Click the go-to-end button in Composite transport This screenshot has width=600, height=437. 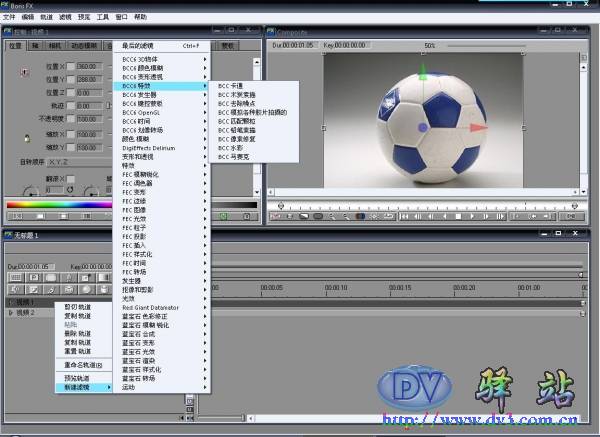[500, 217]
